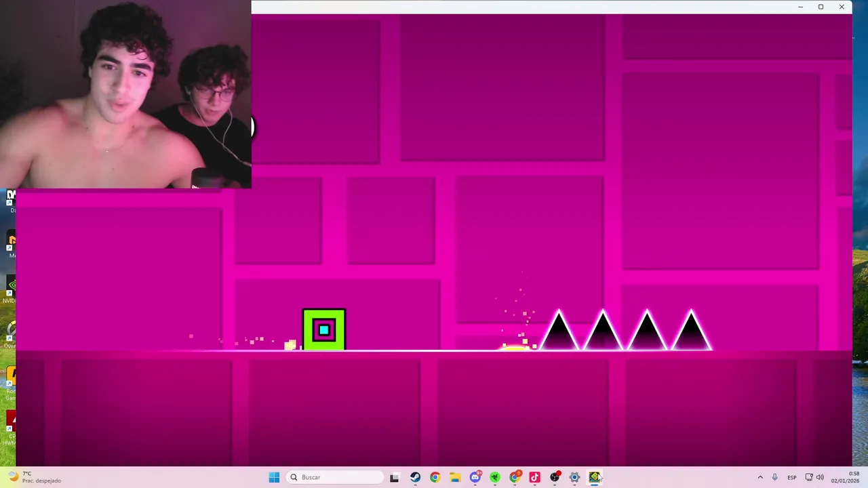Viewport: 868px width, 488px height.
Task: Open network settings from the system tray
Action: (810, 477)
